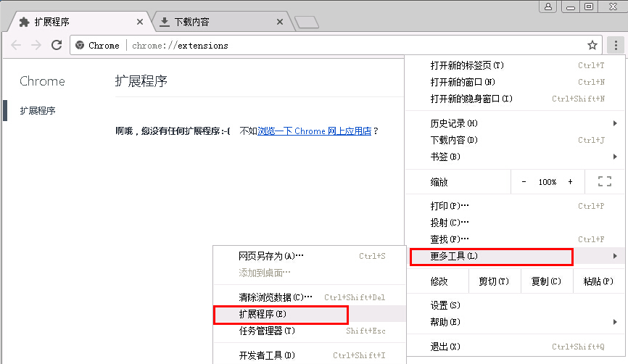Viewport: 628px width, 364px height.
Task: Open 设置 from the Chrome menu
Action: click(x=515, y=305)
